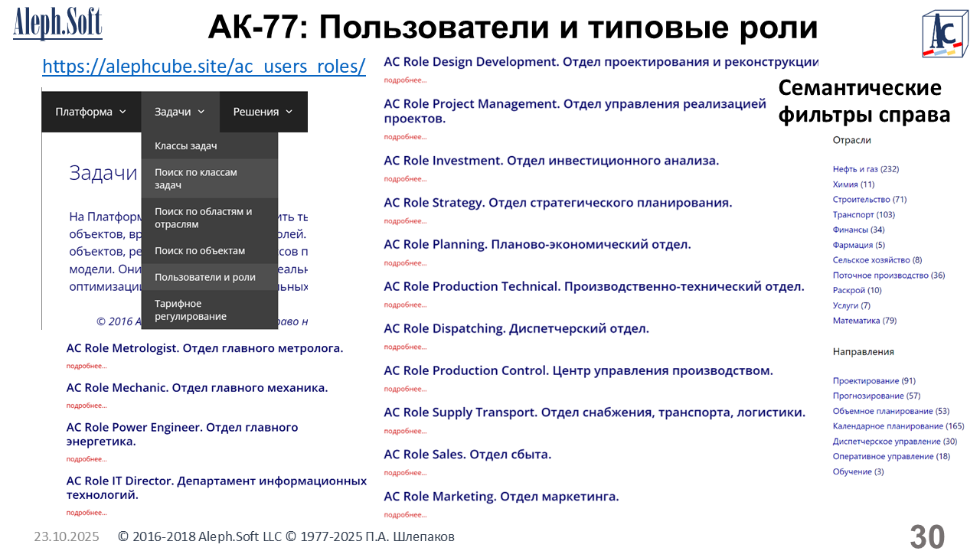
Task: Click the AC cube logo
Action: (947, 34)
